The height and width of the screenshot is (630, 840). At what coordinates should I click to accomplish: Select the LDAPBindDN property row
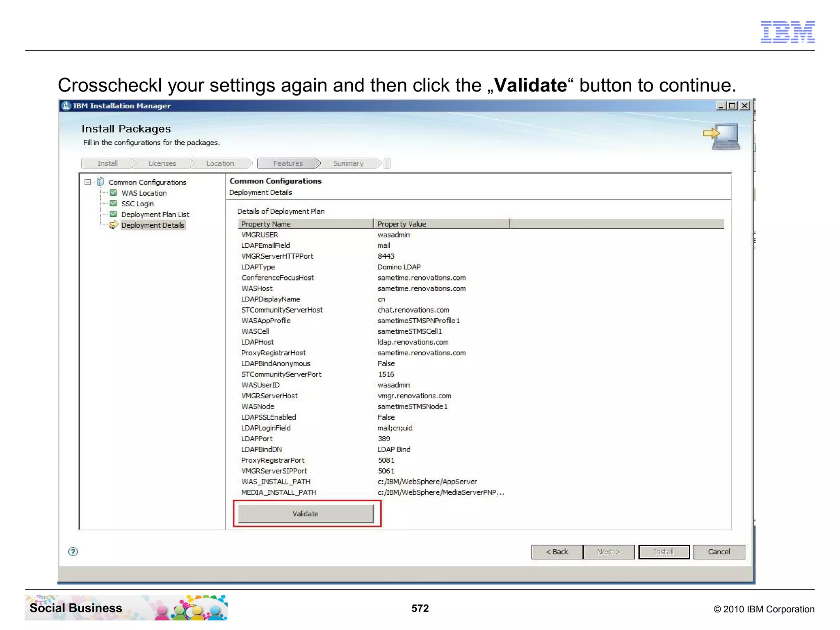[481, 449]
